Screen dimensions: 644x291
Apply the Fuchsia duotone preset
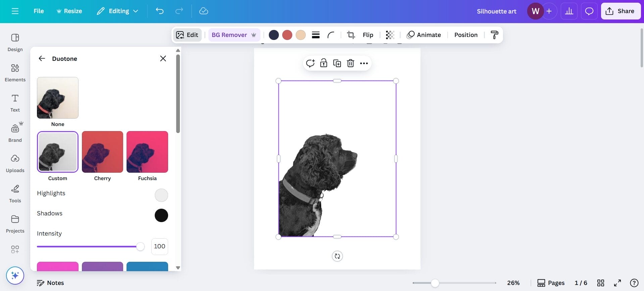[x=147, y=152]
